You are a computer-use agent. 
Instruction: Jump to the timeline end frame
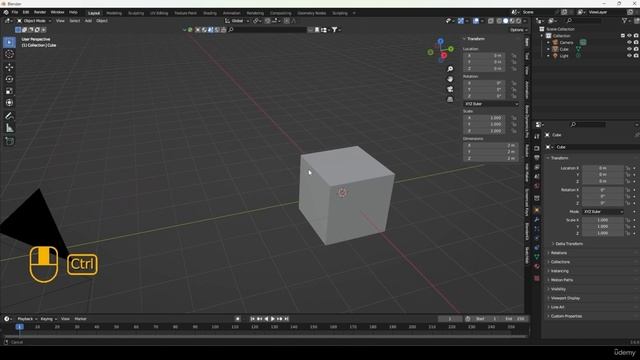pos(287,319)
